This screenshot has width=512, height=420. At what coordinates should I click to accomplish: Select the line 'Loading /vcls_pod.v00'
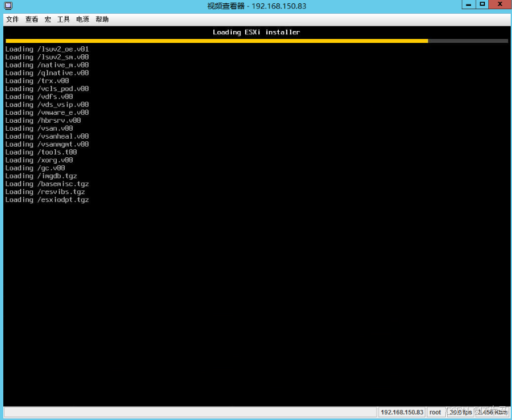[47, 88]
